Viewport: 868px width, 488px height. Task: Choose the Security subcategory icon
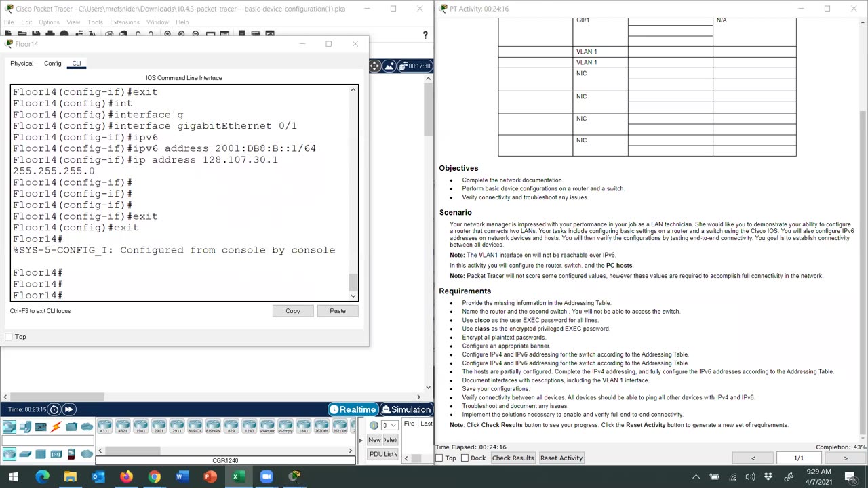pos(71,453)
